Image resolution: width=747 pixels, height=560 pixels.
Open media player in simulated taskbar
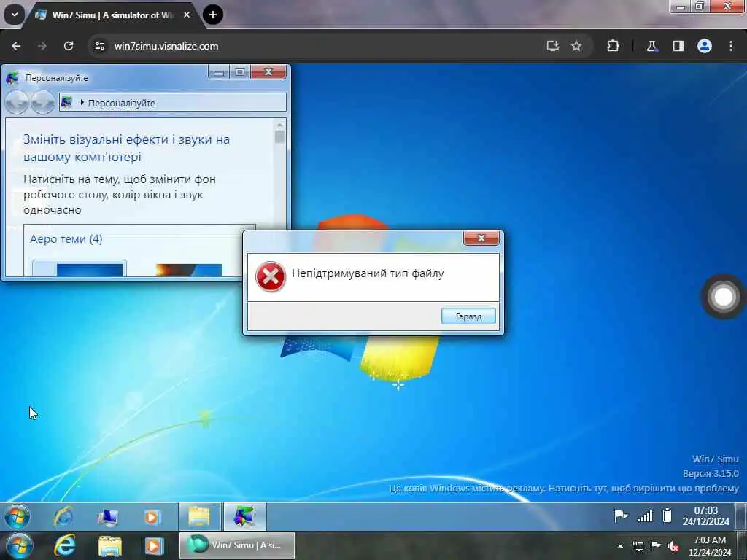[152, 517]
